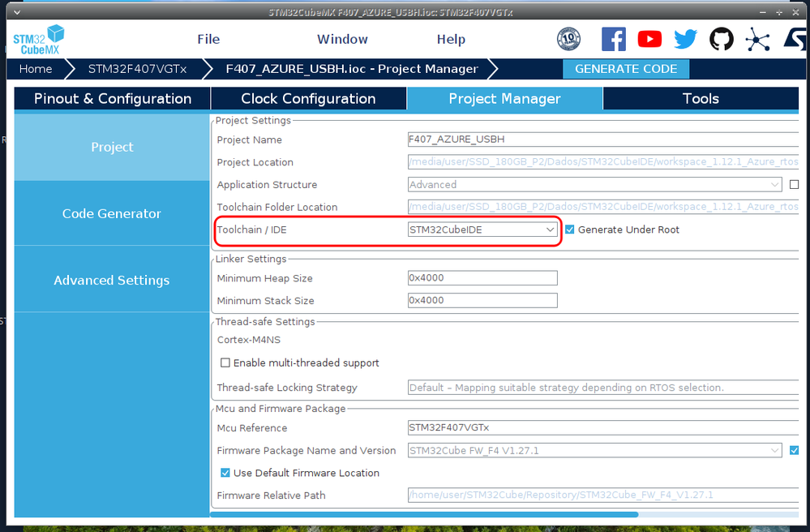Toggle Generate Under Root checkbox

(x=569, y=230)
